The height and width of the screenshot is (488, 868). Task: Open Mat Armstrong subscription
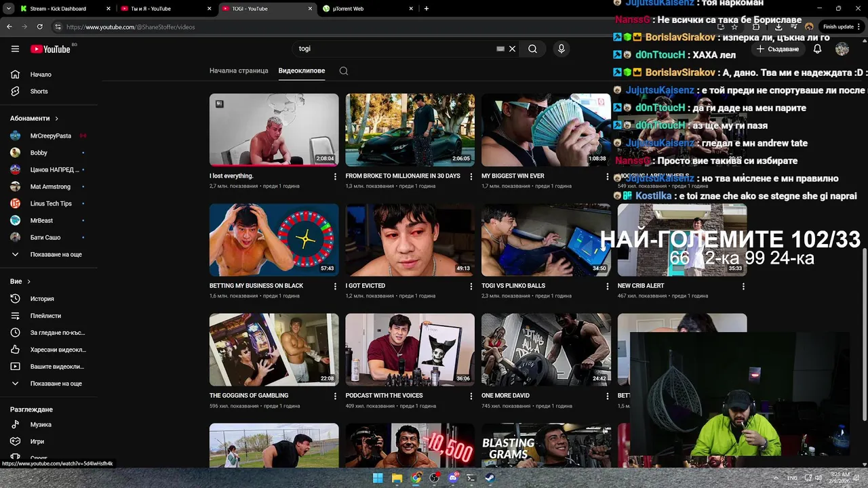coord(49,186)
